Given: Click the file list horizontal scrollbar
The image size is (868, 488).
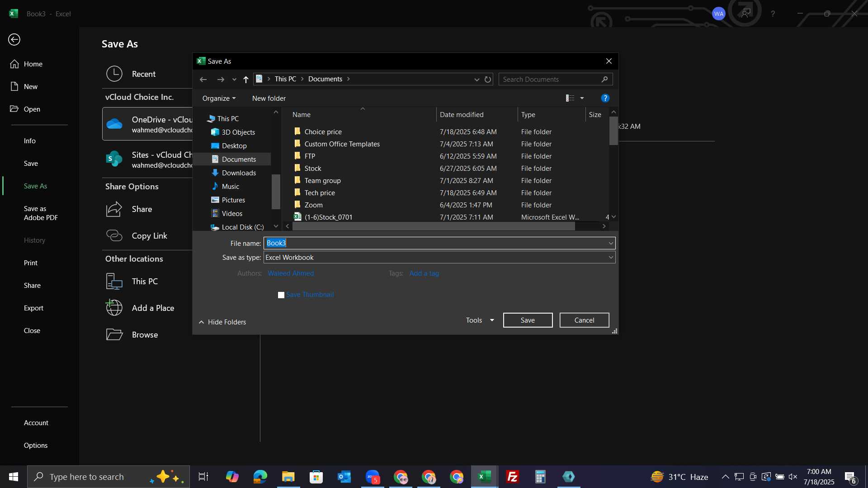Looking at the screenshot, I should coord(434,226).
